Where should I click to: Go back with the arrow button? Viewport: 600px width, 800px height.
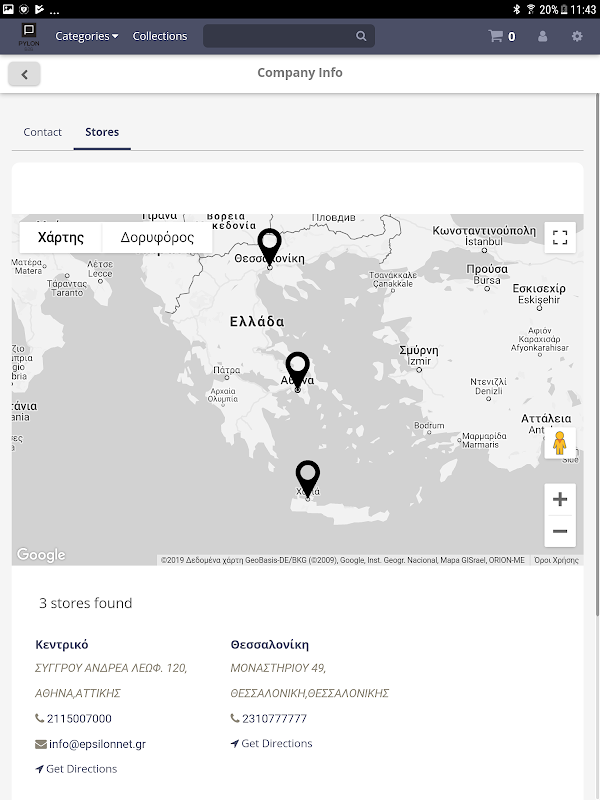(x=24, y=73)
